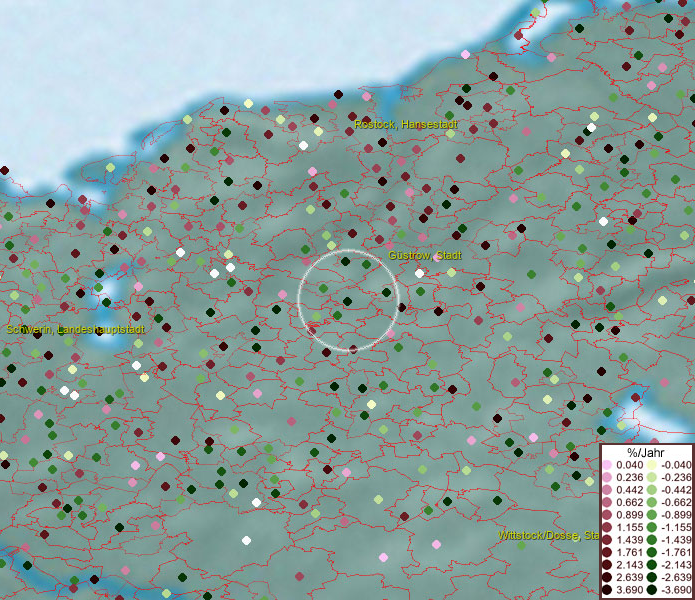
Task: Click the legend value text 1.439
Action: pos(629,540)
